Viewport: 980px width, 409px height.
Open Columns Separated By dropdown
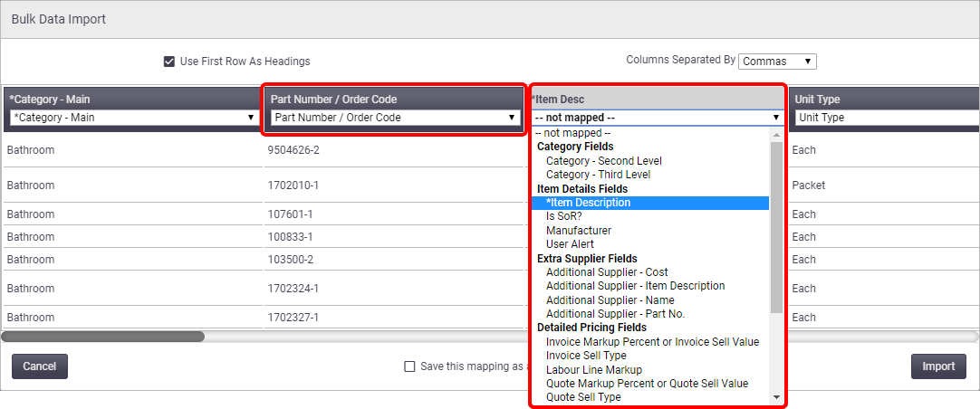click(x=777, y=62)
